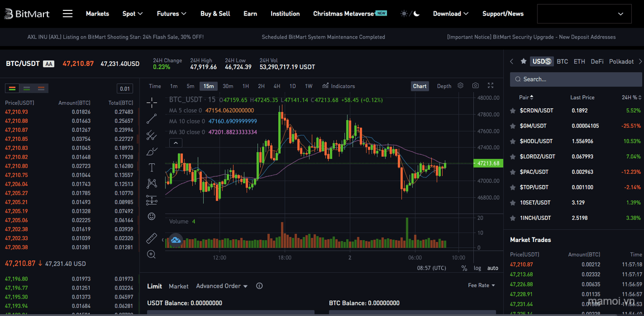
Task: Favorite the $HODL/USDT pair star
Action: tap(513, 141)
